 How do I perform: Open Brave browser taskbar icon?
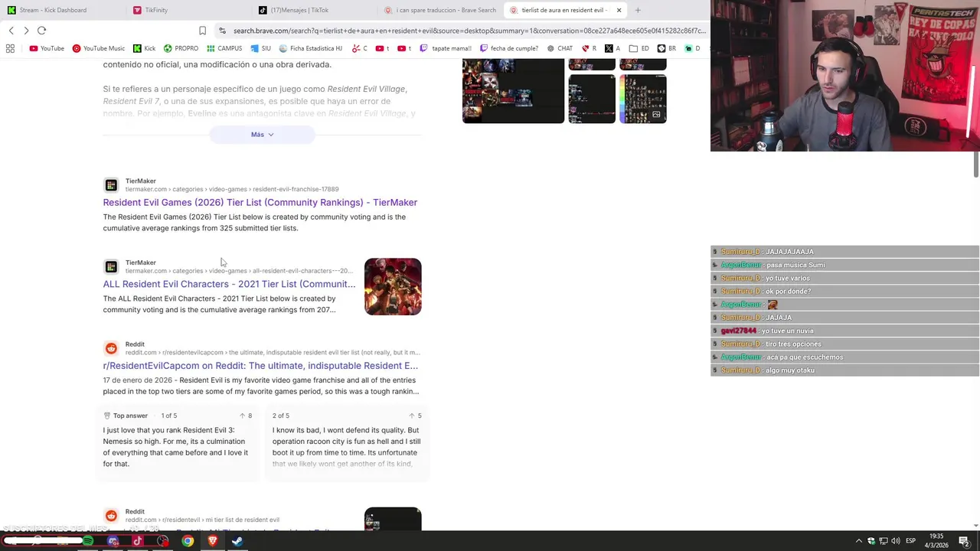pyautogui.click(x=213, y=541)
